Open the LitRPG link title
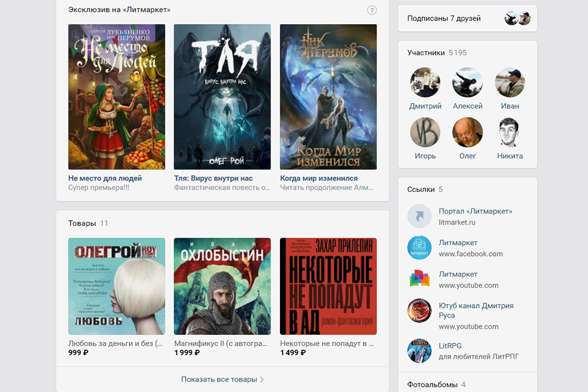This screenshot has width=588, height=392. 450,346
